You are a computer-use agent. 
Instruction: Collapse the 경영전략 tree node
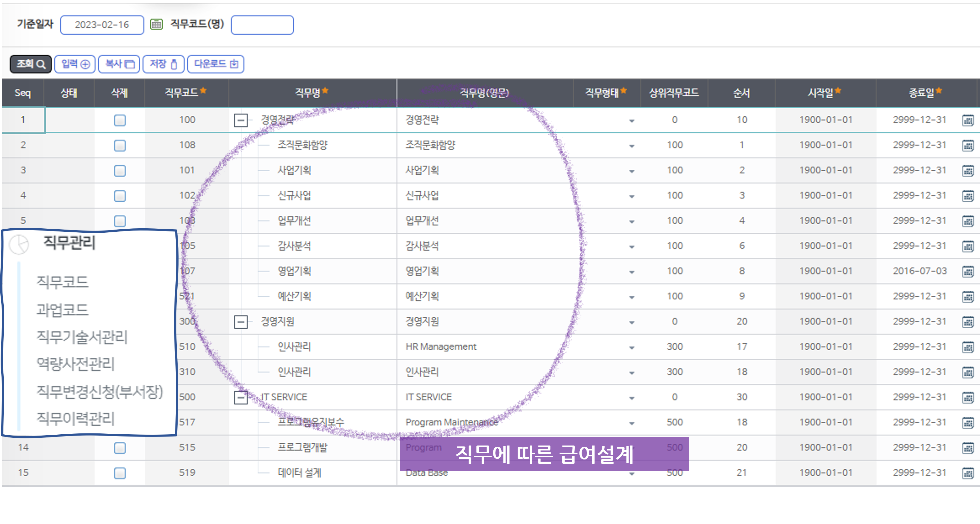[x=241, y=120]
